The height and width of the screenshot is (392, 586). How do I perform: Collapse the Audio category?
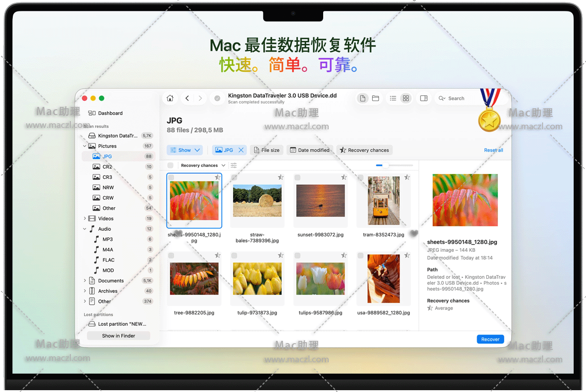pos(85,229)
